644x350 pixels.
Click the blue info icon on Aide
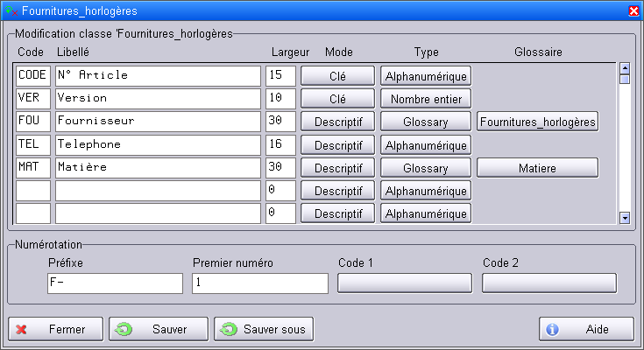tap(552, 329)
